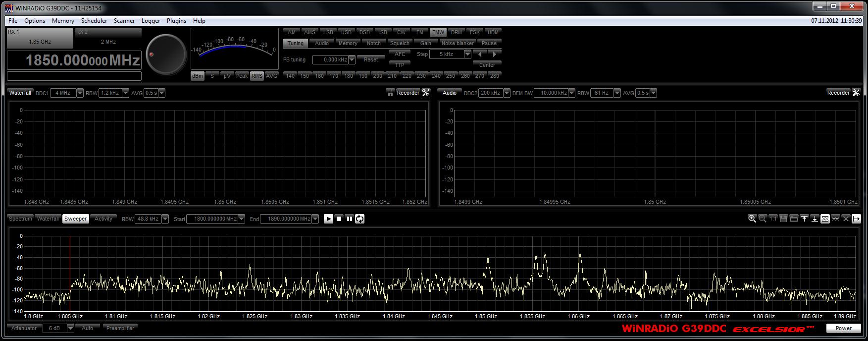Click the WiNRADiO title bar app icon

9,8
